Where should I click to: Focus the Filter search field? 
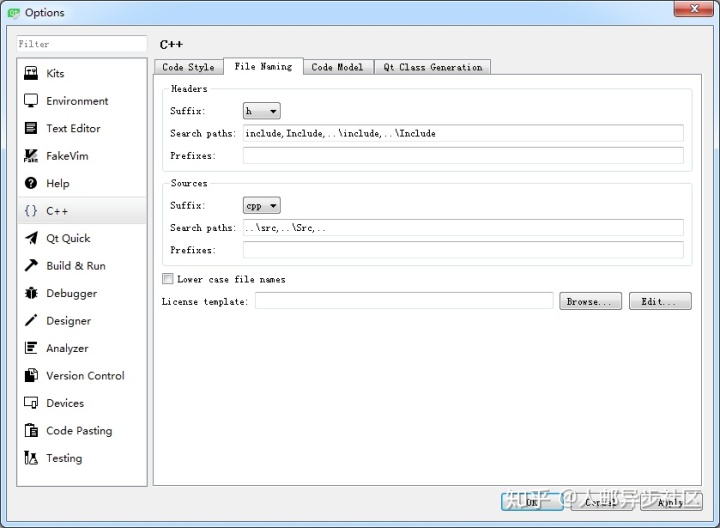click(x=82, y=44)
